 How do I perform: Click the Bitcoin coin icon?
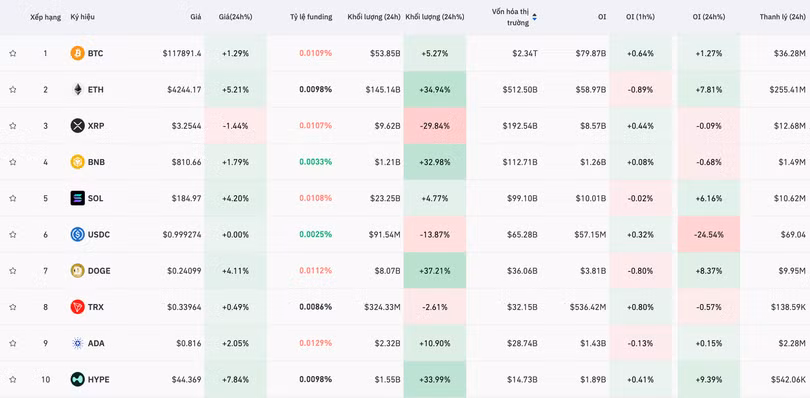[x=77, y=53]
